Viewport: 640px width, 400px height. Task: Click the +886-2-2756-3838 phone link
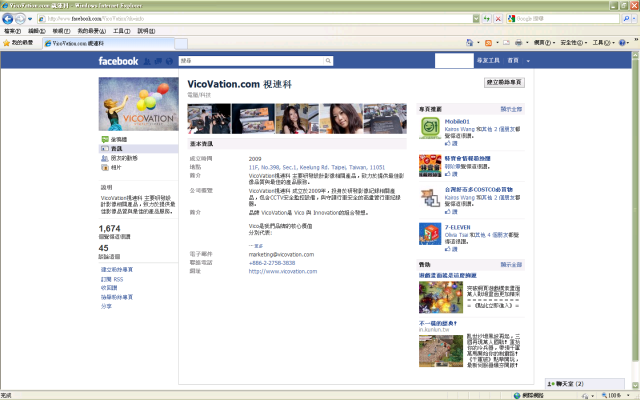272,263
